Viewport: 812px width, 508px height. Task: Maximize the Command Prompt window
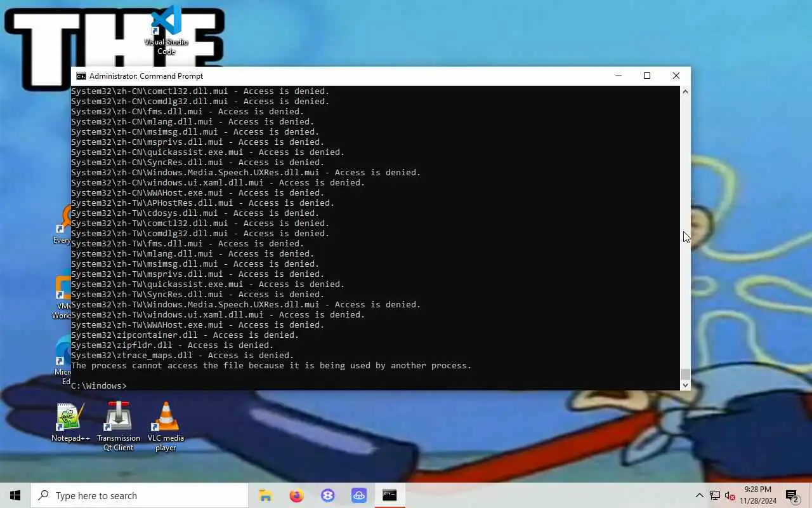[x=647, y=76]
